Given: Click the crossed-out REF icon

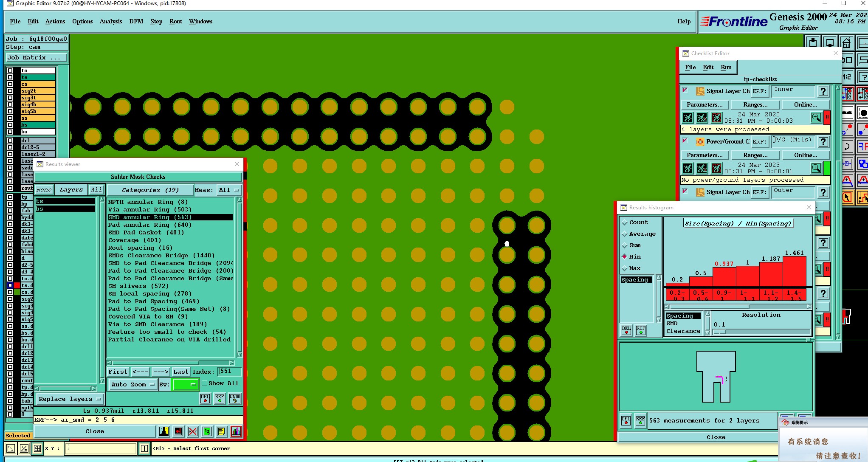Looking at the screenshot, I should pos(193,431).
